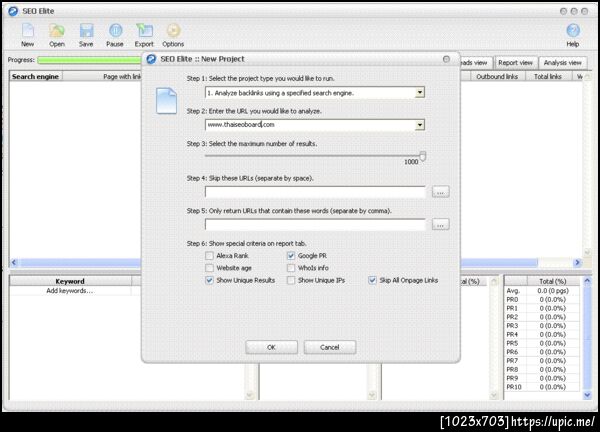Click the Add keywords... row

70,291
